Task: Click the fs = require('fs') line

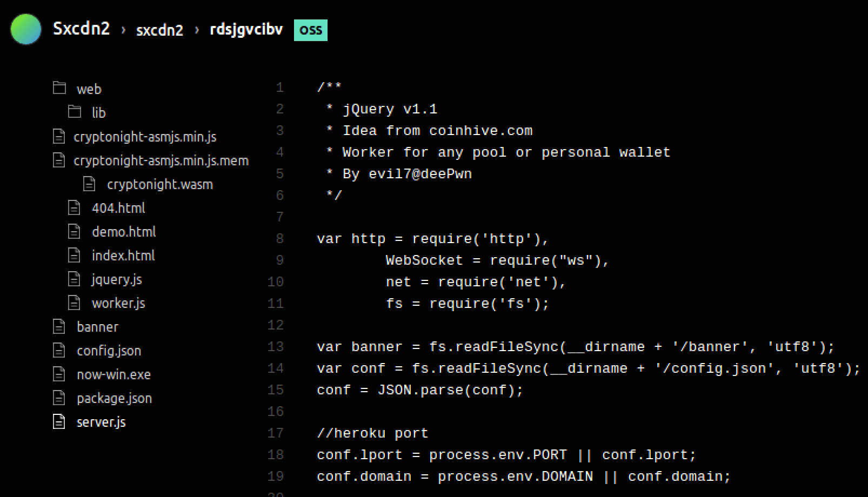Action: point(468,304)
